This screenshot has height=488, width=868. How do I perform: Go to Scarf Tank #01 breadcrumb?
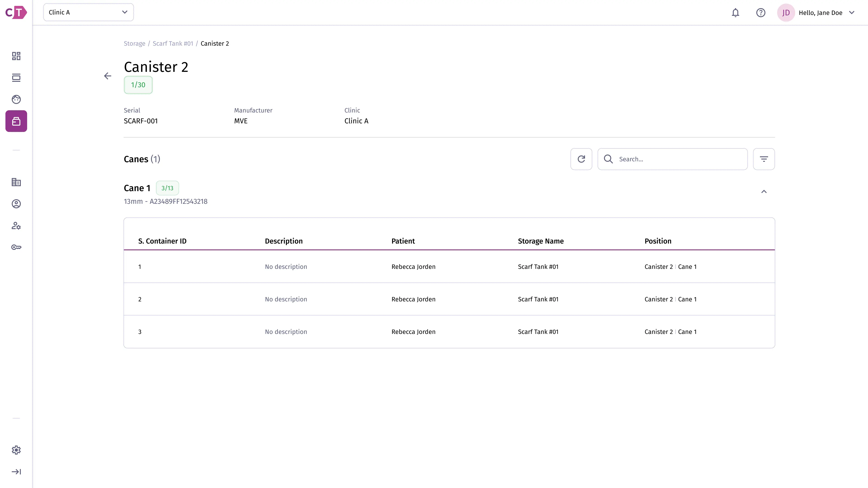click(173, 43)
